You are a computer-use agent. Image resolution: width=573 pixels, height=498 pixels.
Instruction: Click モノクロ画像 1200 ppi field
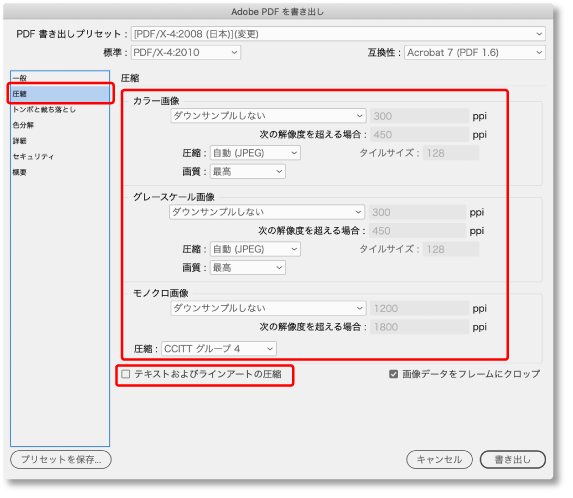(419, 308)
